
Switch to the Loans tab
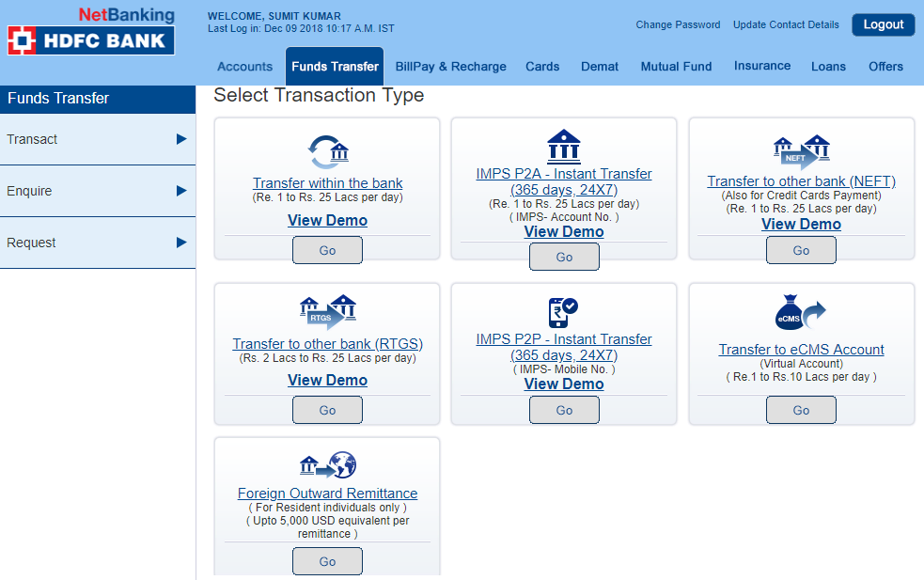(828, 67)
